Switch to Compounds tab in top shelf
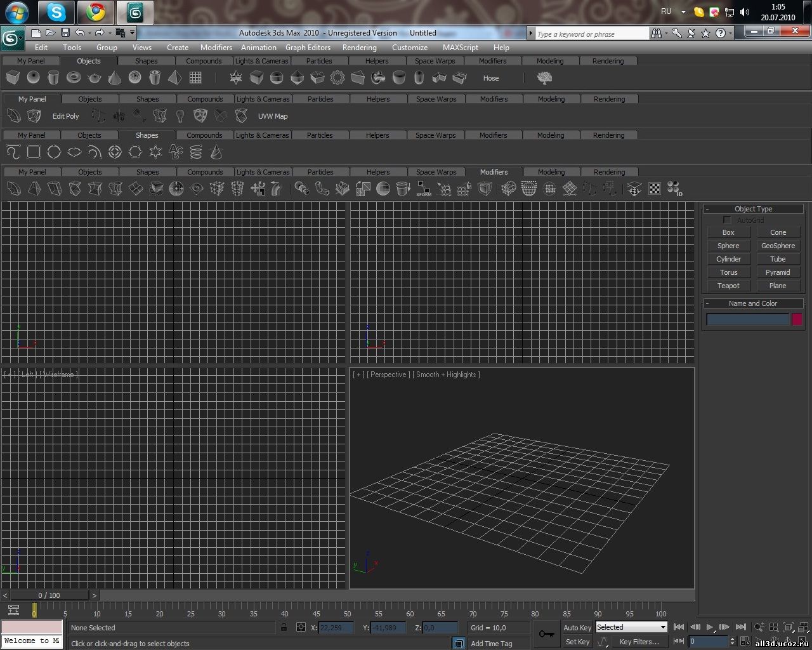This screenshot has height=650, width=812. (x=204, y=61)
